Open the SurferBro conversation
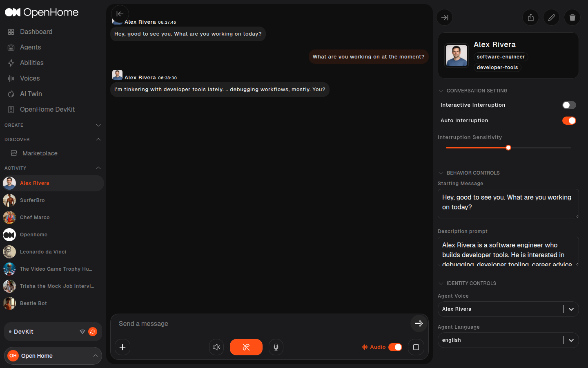Viewport: 588px width, 368px height. click(53, 200)
